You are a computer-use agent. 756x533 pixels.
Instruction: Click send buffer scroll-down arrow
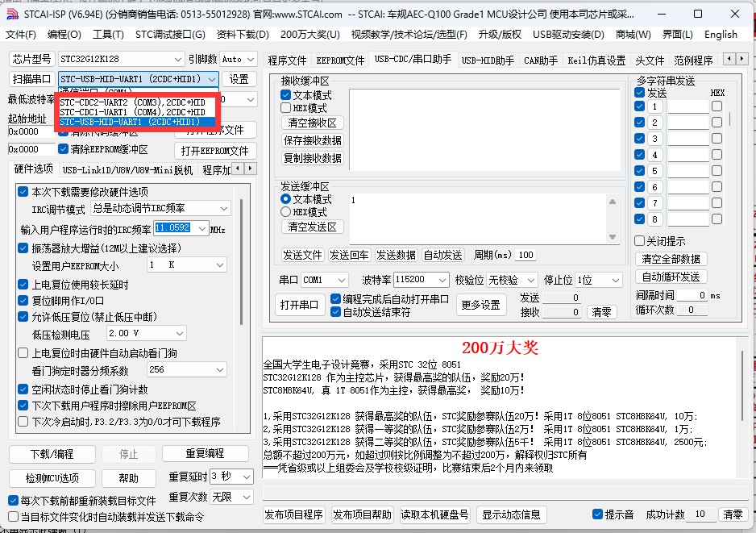(x=613, y=237)
